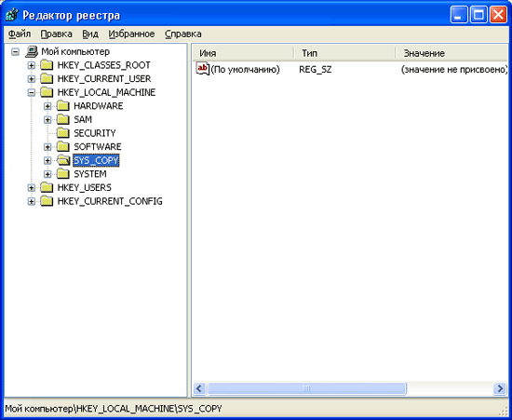Select HKEY_USERS key name
512x420 pixels.
tap(84, 188)
